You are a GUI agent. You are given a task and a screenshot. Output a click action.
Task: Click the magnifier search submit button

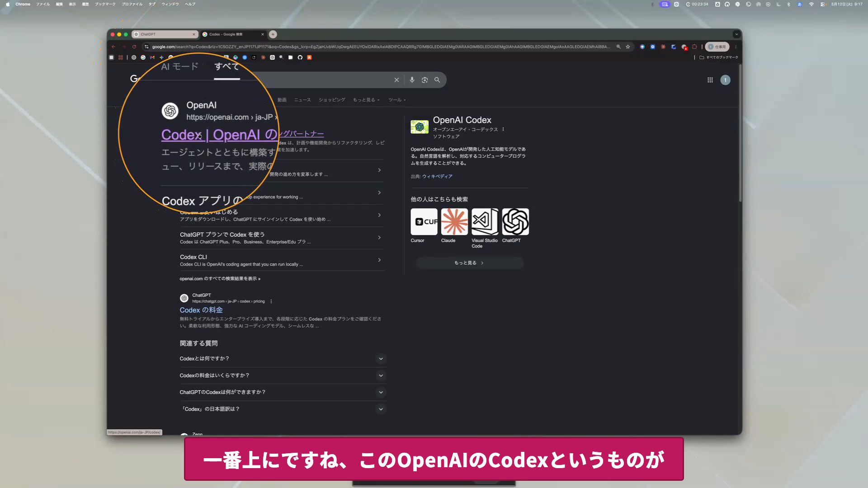pos(437,80)
